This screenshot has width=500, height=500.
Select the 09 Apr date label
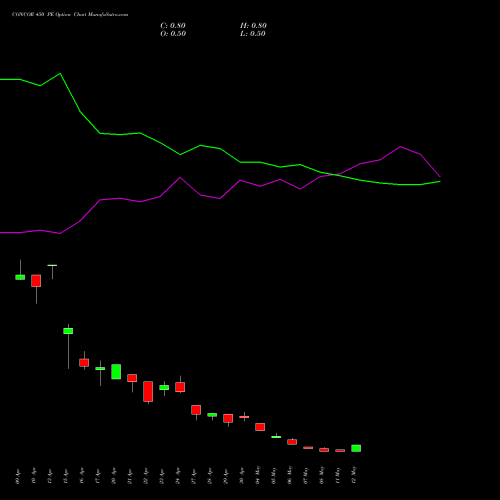pos(18,476)
